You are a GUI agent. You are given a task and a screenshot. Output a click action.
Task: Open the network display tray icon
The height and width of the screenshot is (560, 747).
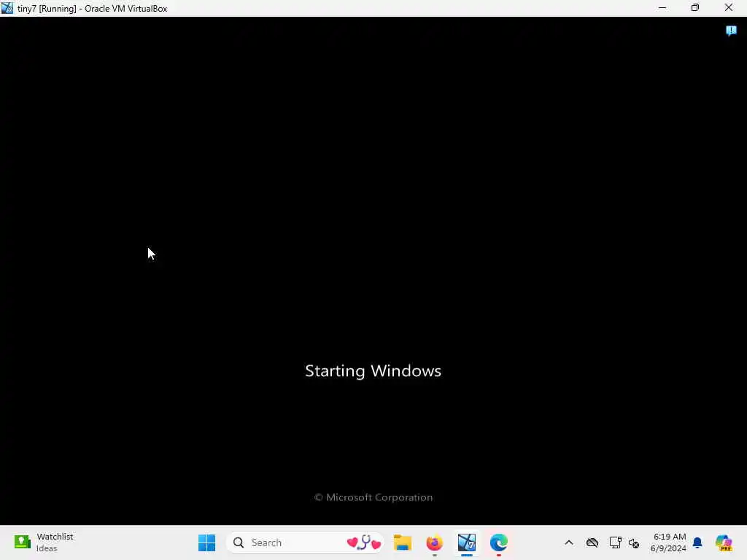coord(615,542)
